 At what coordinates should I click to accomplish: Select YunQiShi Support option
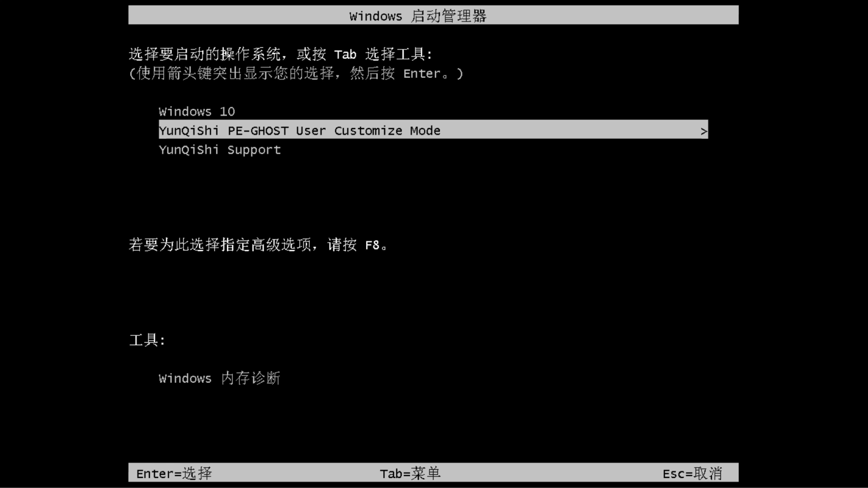pyautogui.click(x=219, y=150)
